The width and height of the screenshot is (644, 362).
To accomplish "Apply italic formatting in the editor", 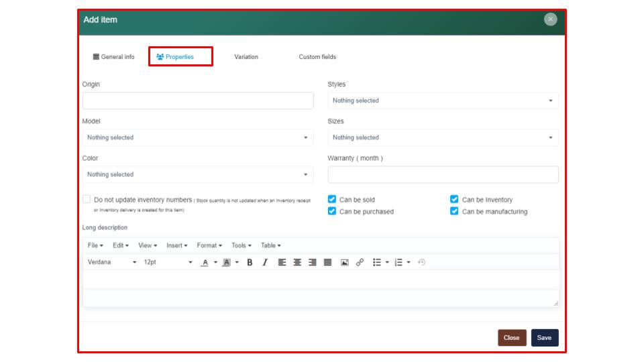I will tap(265, 263).
